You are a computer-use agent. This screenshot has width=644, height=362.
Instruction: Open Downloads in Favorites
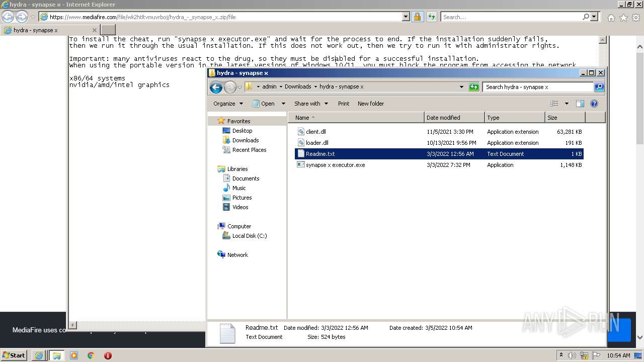point(245,140)
